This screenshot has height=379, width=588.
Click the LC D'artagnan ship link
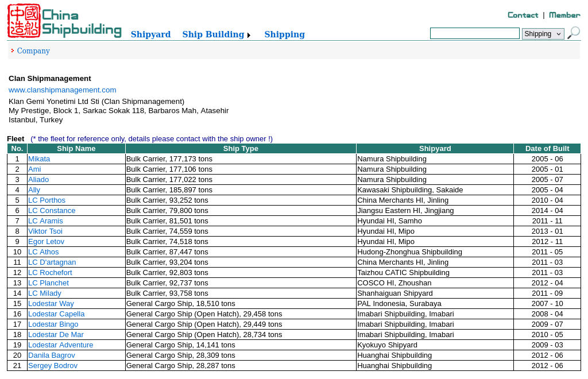pyautogui.click(x=52, y=262)
